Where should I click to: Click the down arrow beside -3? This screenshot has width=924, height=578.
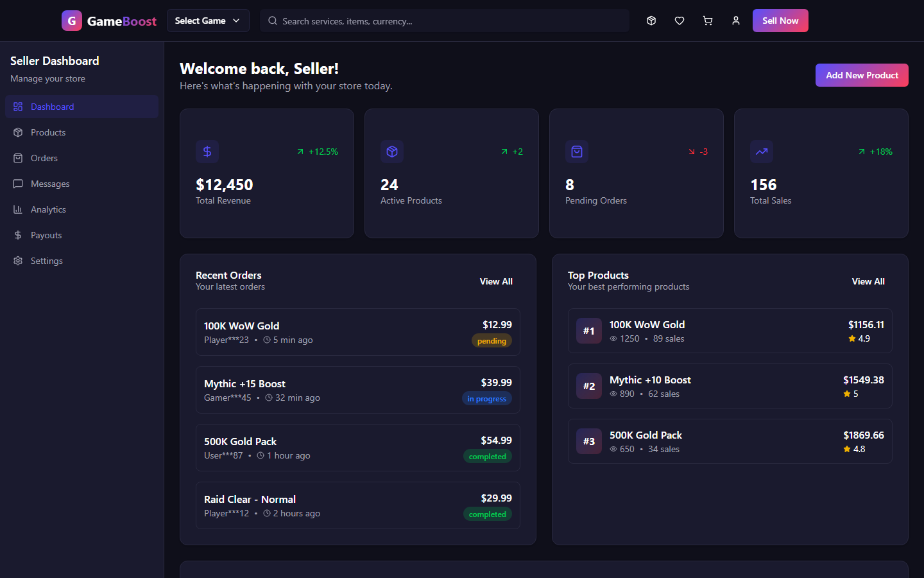(x=692, y=152)
